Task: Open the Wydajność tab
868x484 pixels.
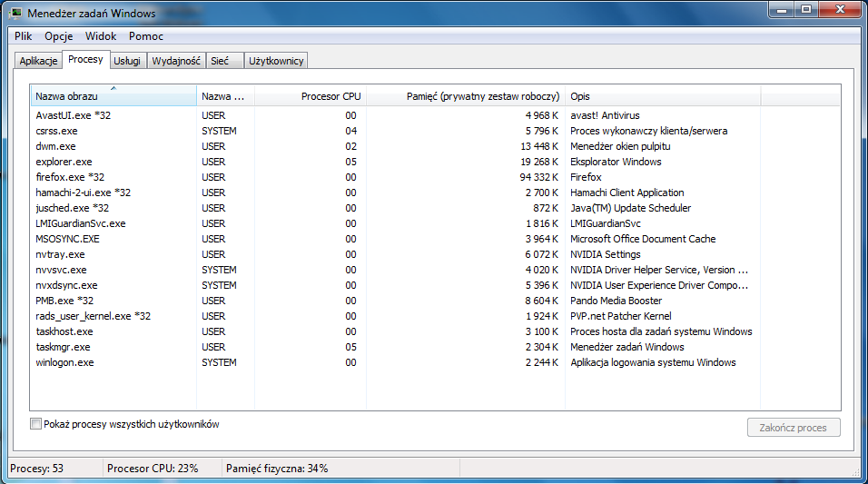Action: (176, 61)
